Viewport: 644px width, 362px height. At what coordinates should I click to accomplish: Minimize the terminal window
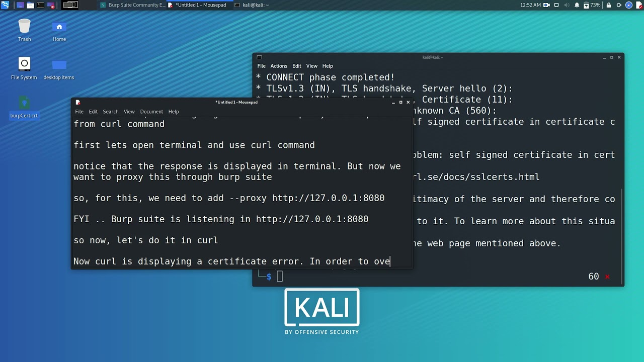click(604, 57)
